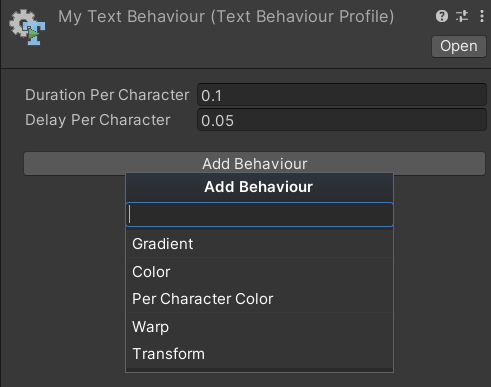Click the Delay Per Character label
Screen dimensions: 491x387
click(98, 120)
